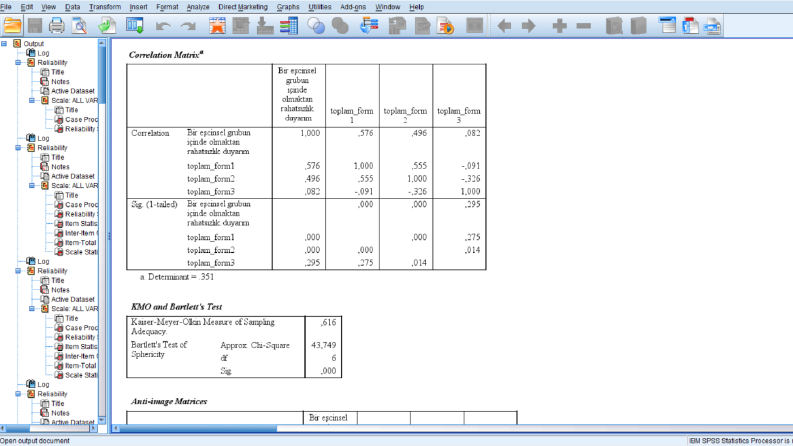Collapse the Output root node

point(4,43)
